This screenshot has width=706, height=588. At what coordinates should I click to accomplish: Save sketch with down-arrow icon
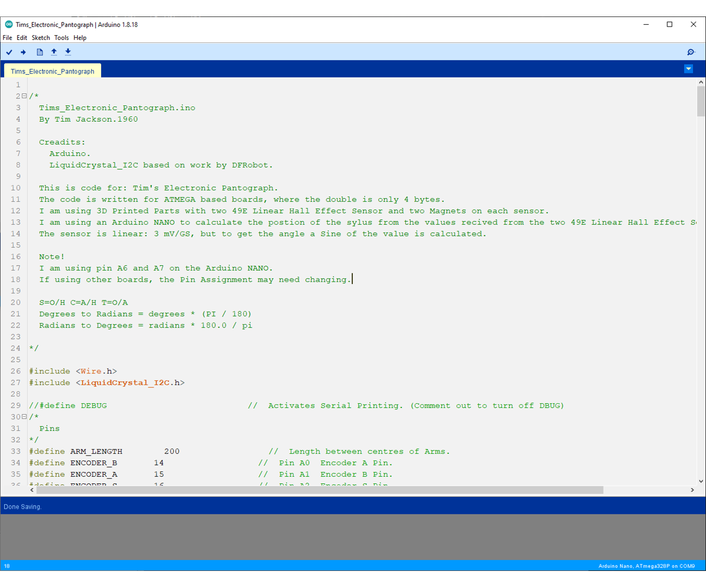(68, 52)
